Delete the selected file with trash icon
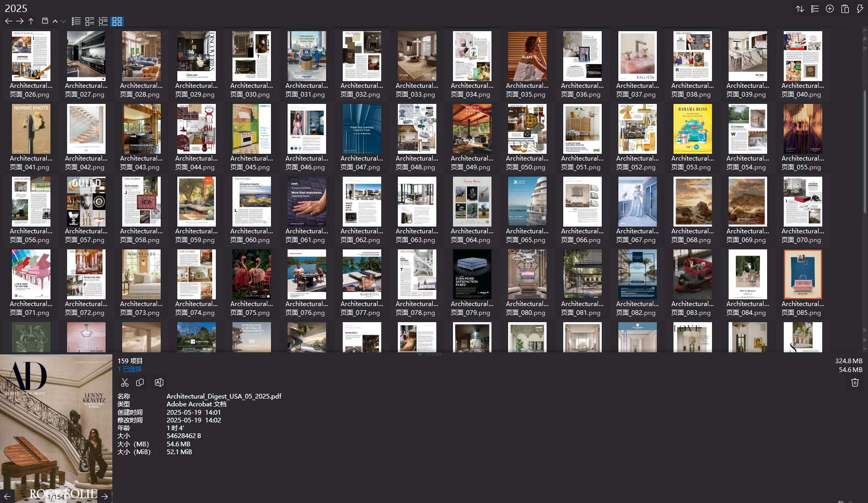The width and height of the screenshot is (868, 503). [x=854, y=382]
